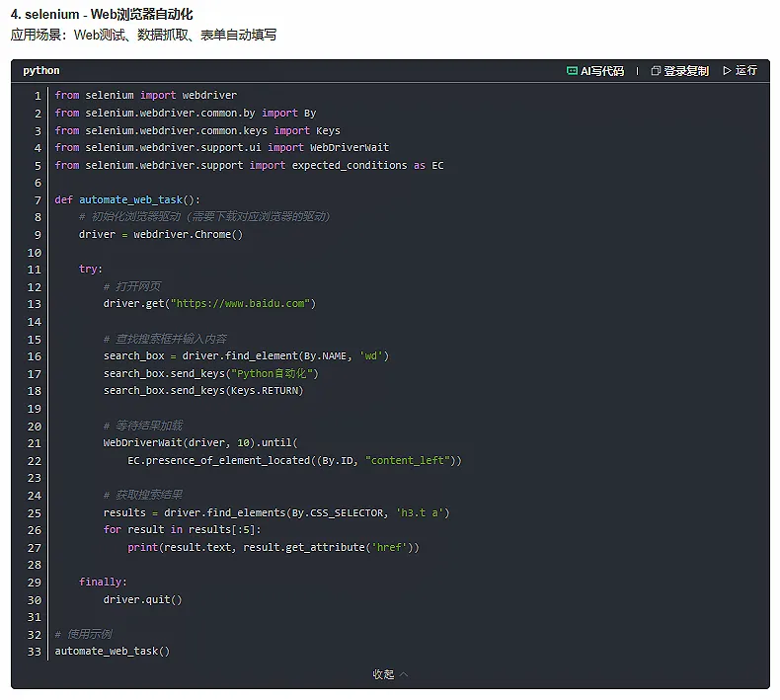Click the upward chevron next to 收起
This screenshot has height=700, width=780.
click(404, 674)
